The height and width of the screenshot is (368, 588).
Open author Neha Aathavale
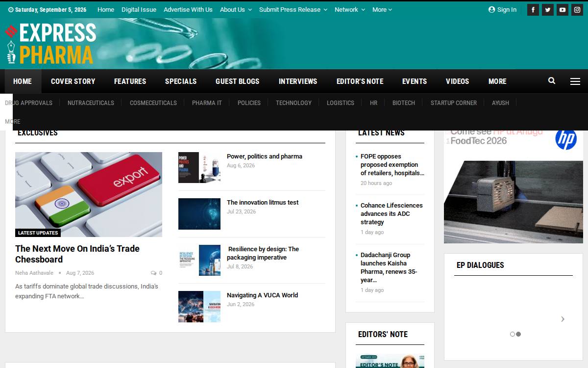click(x=34, y=273)
